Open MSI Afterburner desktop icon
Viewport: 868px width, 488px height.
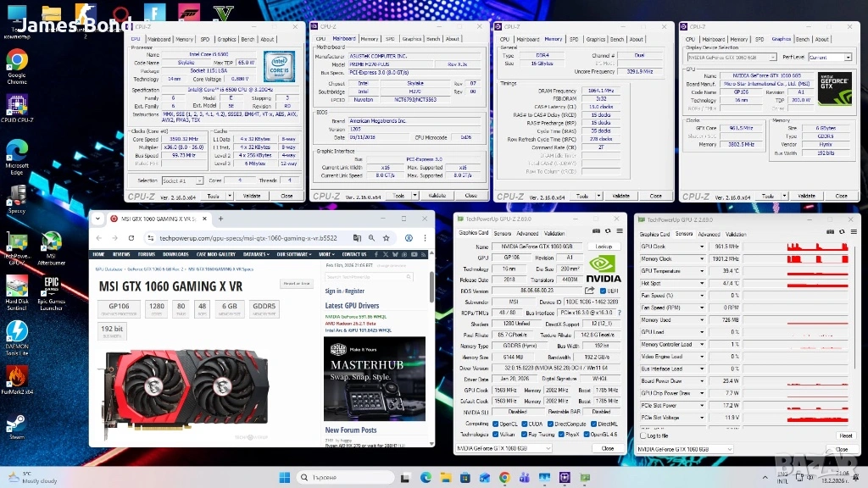pos(52,247)
